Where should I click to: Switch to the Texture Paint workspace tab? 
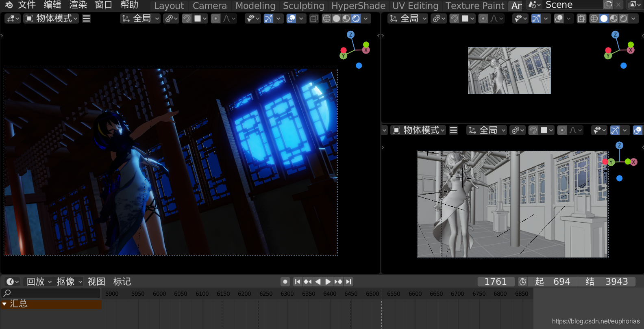(x=475, y=6)
